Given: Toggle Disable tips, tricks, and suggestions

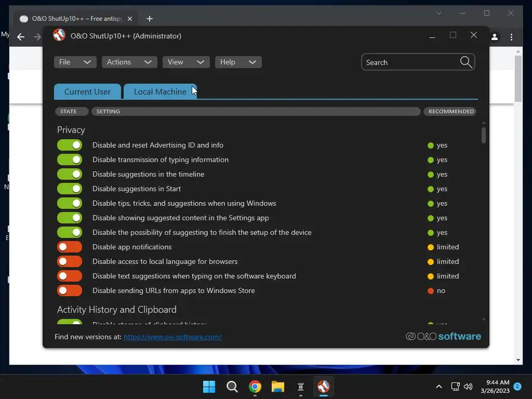Looking at the screenshot, I should [70, 203].
